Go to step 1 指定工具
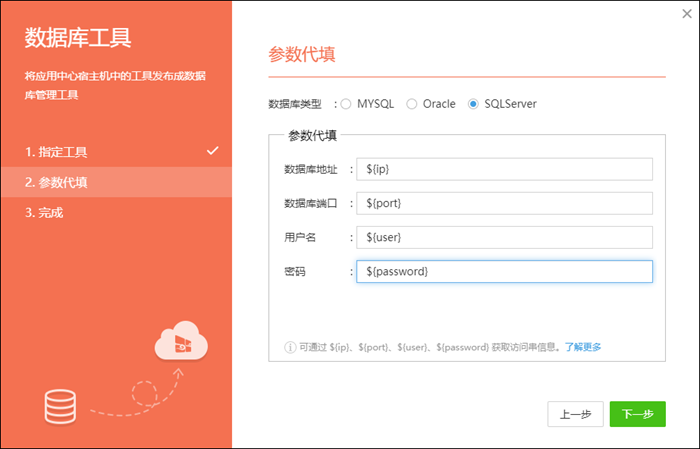 coord(57,152)
